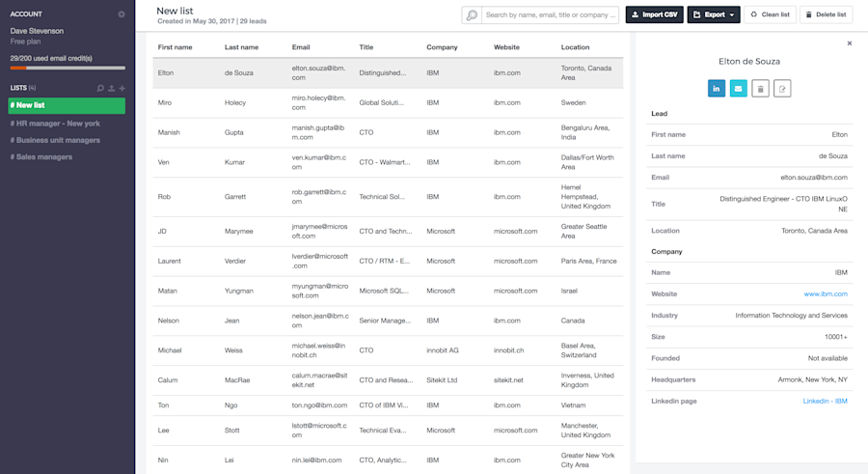
Task: Click the Company column header
Action: (x=442, y=47)
